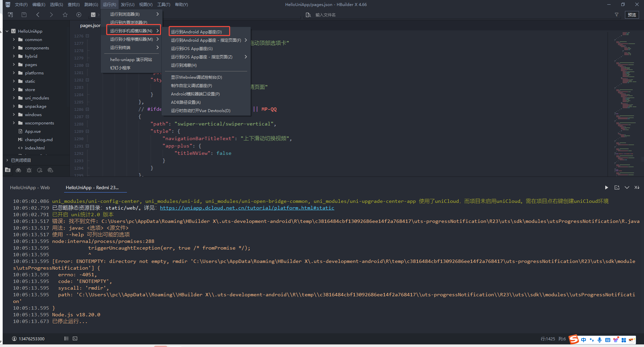Expand the hybrid folder
The width and height of the screenshot is (644, 347).
pos(14,56)
